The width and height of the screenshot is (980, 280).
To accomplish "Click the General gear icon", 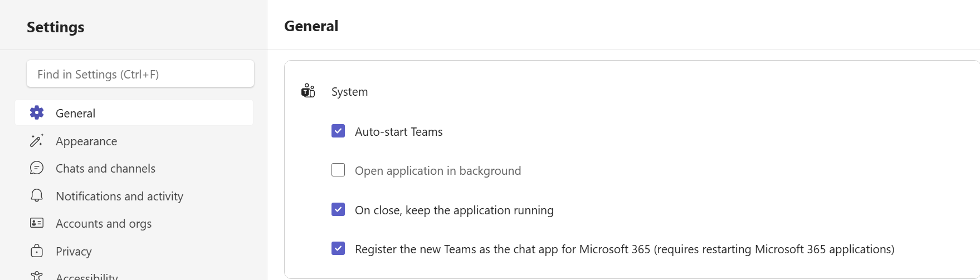I will tap(37, 112).
